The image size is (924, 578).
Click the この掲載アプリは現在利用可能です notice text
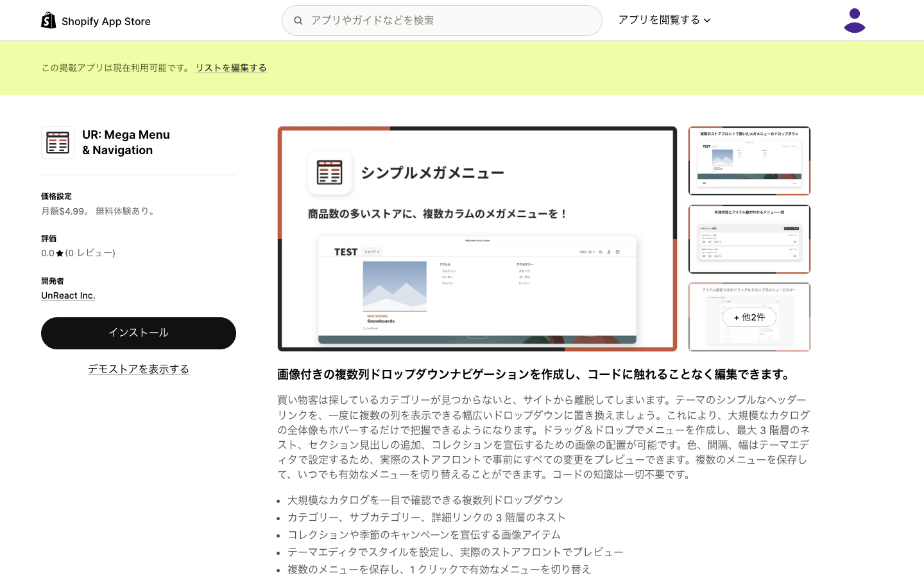point(116,67)
